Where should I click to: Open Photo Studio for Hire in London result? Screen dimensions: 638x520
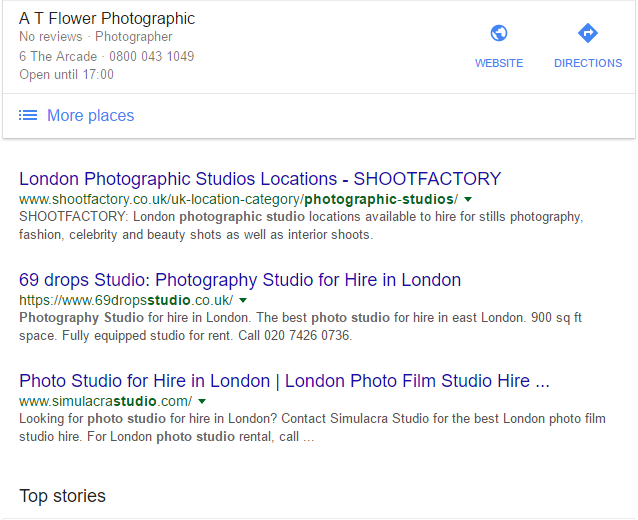pos(284,381)
